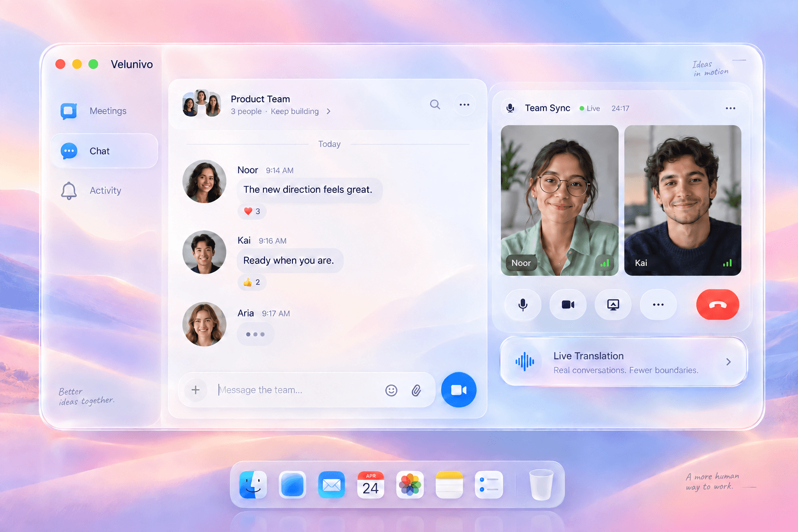Attach a file with the paperclip

tap(416, 390)
